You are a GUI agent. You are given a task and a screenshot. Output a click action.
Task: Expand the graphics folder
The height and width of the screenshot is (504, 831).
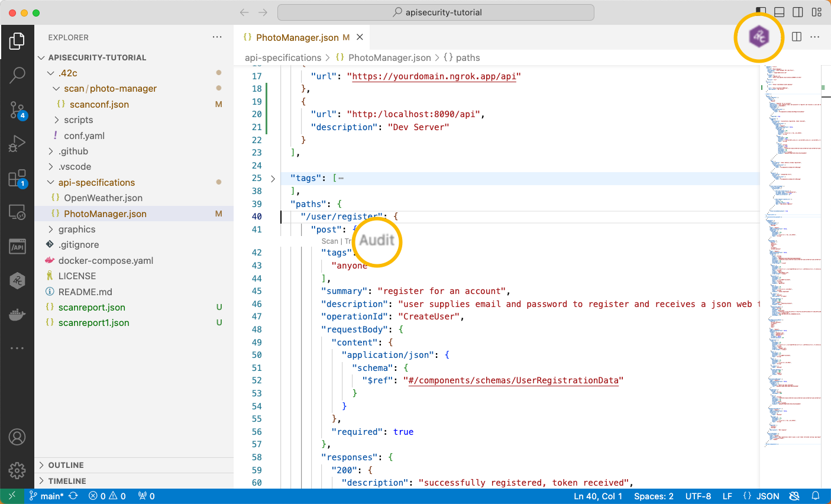[x=51, y=230]
